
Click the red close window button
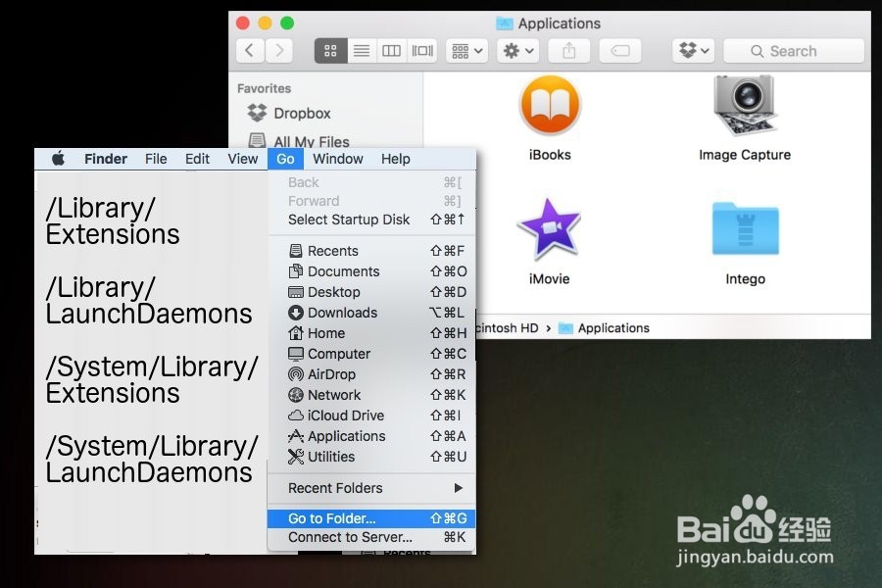pos(243,24)
